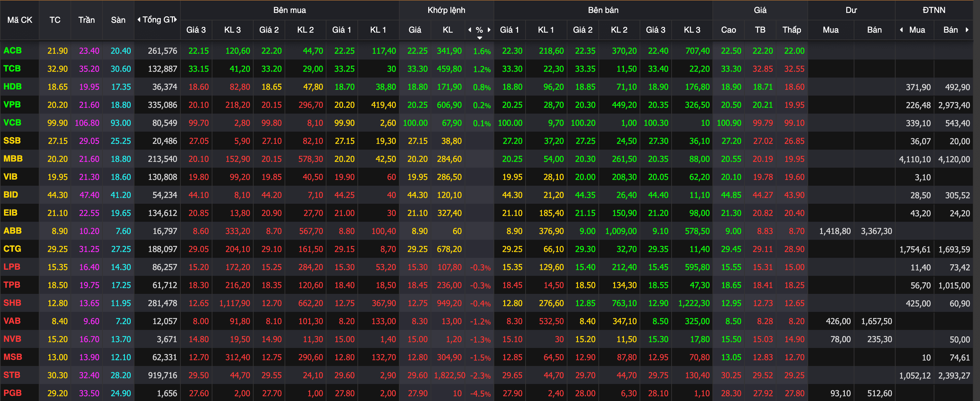Click TPB foreign sell value 1,015,00

click(954, 285)
